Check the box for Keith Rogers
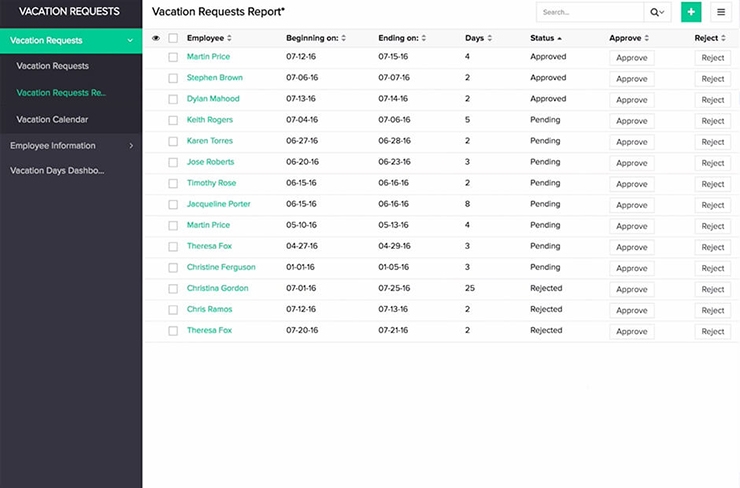Image resolution: width=740 pixels, height=488 pixels. (x=173, y=120)
